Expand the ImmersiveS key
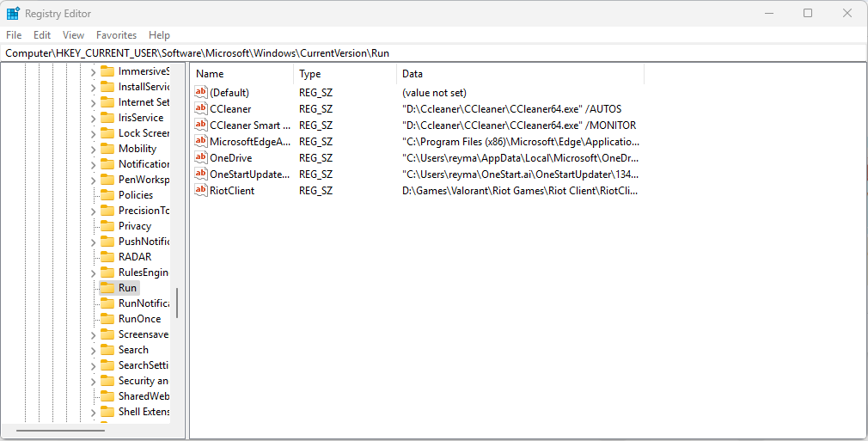This screenshot has height=441, width=868. point(93,71)
